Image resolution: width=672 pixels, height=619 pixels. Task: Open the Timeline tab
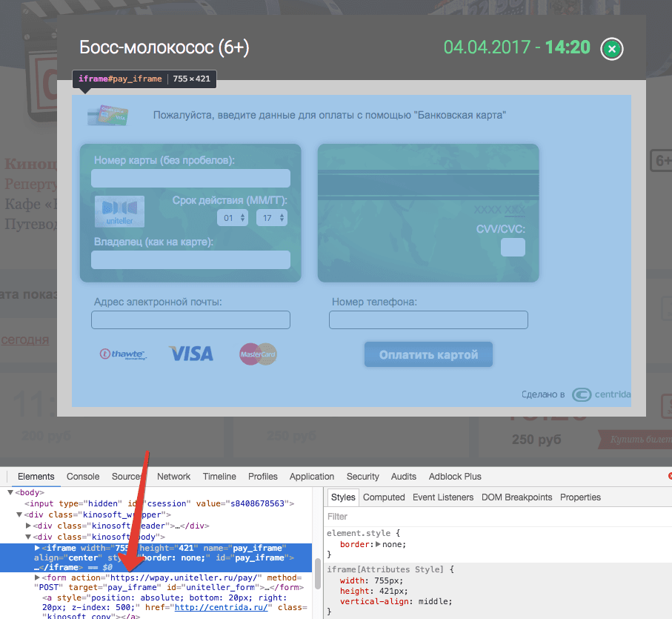click(x=219, y=477)
